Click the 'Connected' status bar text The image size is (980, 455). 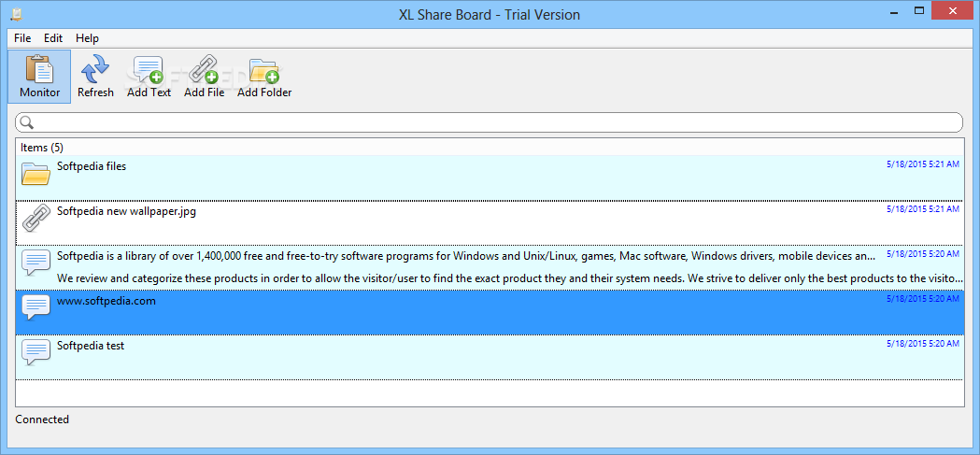point(42,419)
